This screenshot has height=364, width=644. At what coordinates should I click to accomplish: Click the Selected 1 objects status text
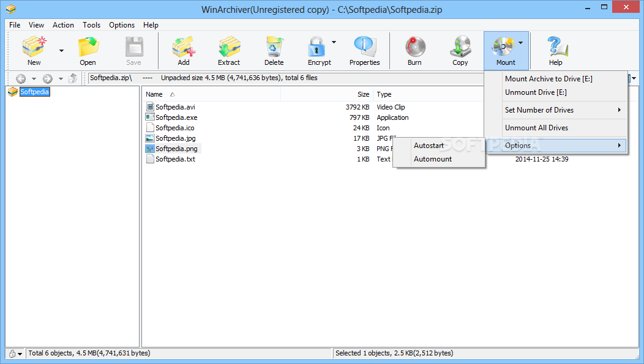[394, 354]
